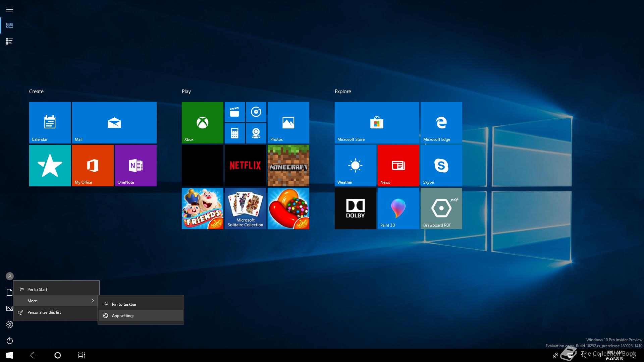Open the Mail tile
Viewport: 644px width, 362px height.
pyautogui.click(x=114, y=123)
